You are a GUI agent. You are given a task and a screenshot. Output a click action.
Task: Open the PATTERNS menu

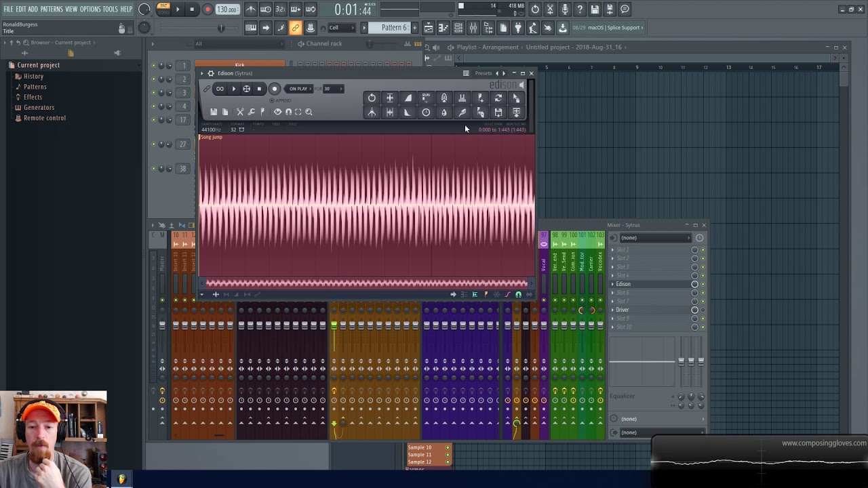tap(52, 9)
